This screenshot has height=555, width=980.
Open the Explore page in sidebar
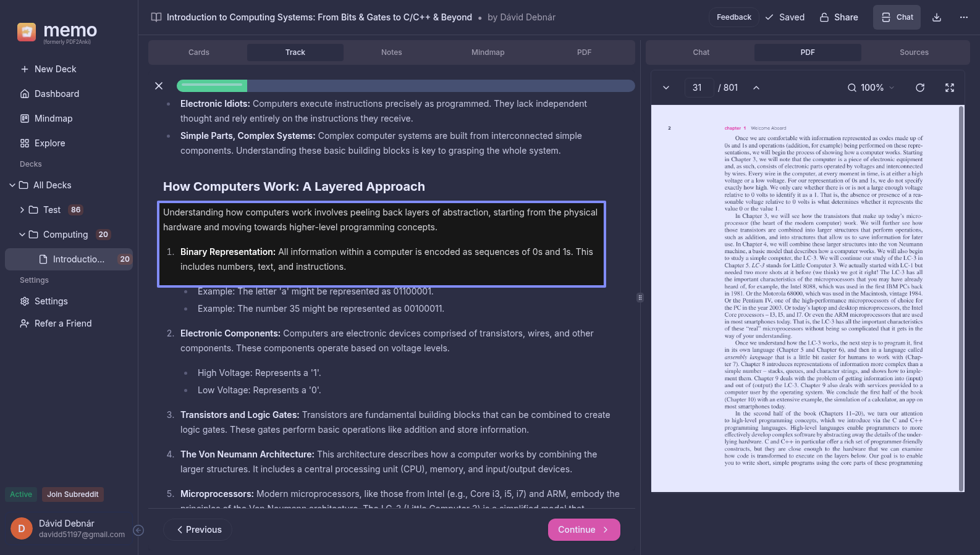[49, 143]
